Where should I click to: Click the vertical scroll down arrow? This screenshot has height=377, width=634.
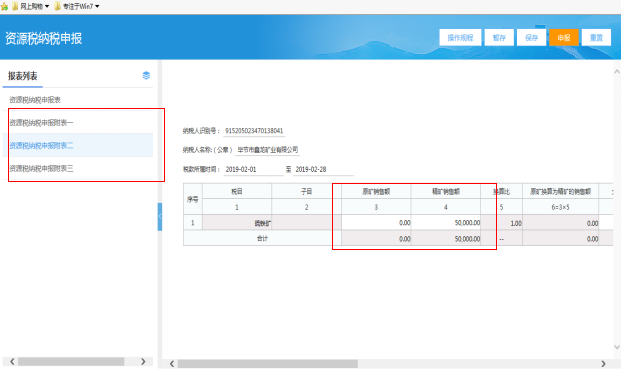[617, 347]
